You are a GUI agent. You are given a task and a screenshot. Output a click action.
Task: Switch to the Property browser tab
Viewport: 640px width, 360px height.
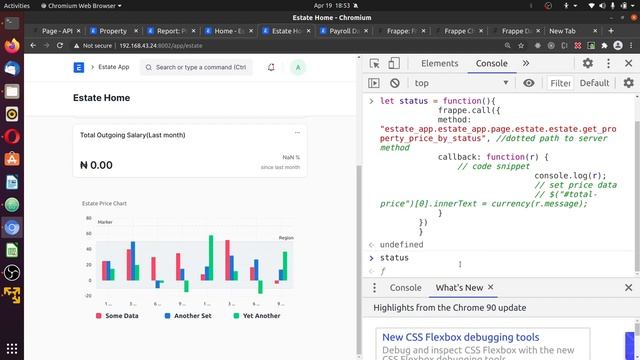[x=113, y=31]
